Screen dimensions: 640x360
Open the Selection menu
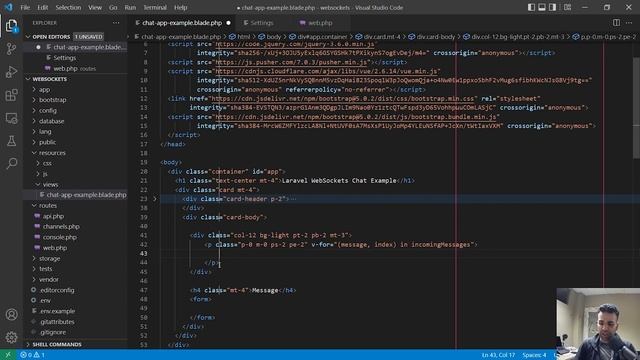pos(68,7)
